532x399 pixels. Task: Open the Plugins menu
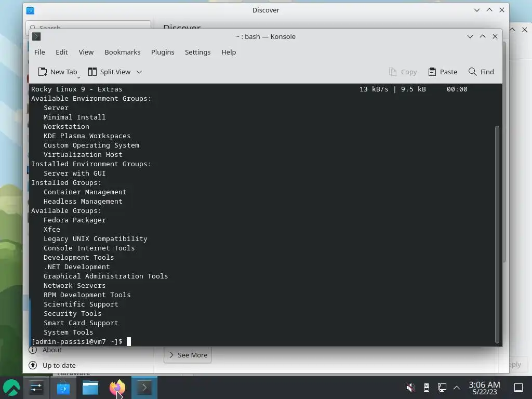tap(163, 52)
